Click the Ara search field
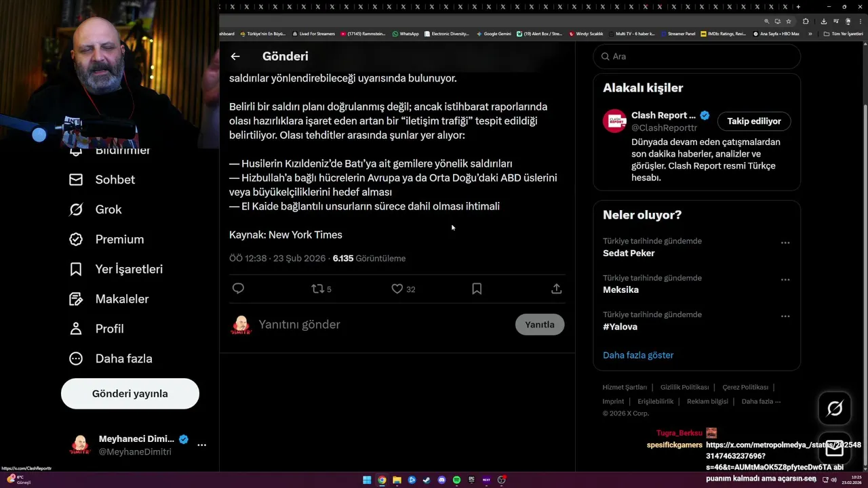Screen dimensions: 868x488 point(696,56)
